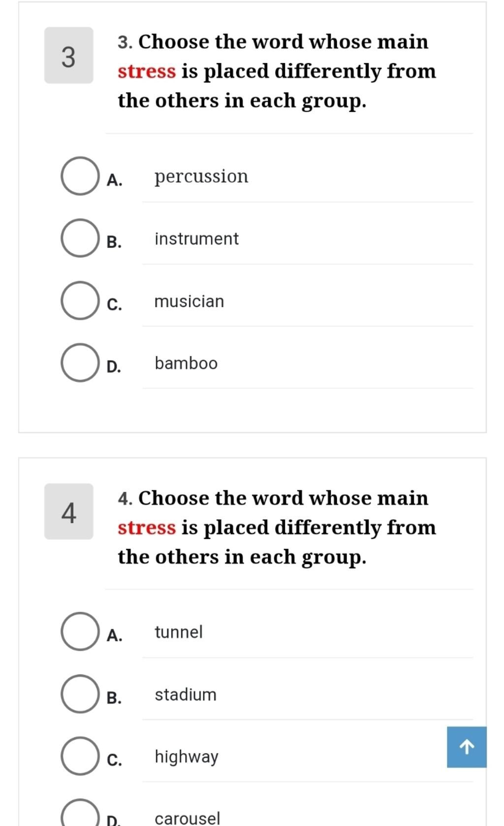Click the question number 4 badge
This screenshot has height=826, width=504.
point(69,512)
